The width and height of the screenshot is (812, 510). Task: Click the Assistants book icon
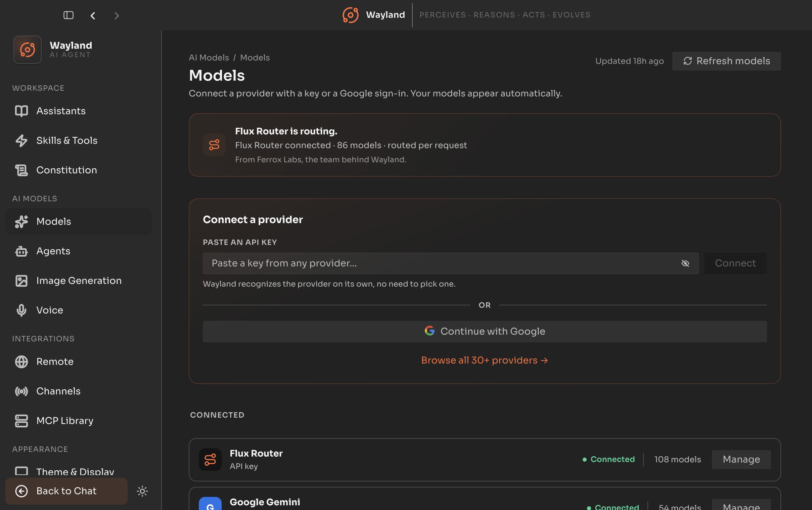[21, 111]
